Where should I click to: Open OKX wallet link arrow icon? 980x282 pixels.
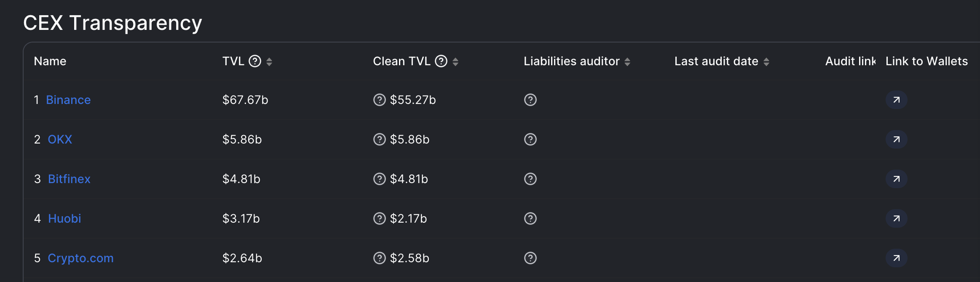coord(896,139)
